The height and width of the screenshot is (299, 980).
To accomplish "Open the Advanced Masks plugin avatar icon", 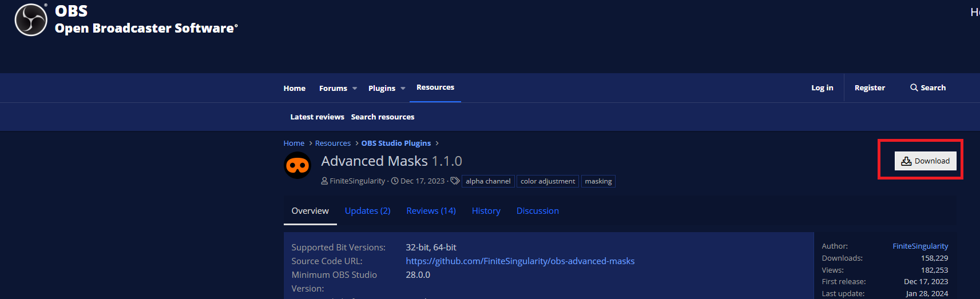I will [297, 166].
